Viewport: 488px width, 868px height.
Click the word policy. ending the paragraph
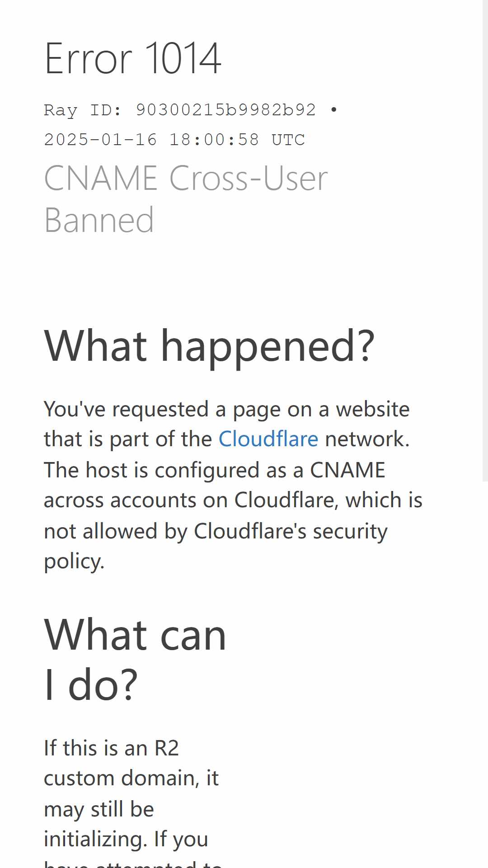point(74,561)
